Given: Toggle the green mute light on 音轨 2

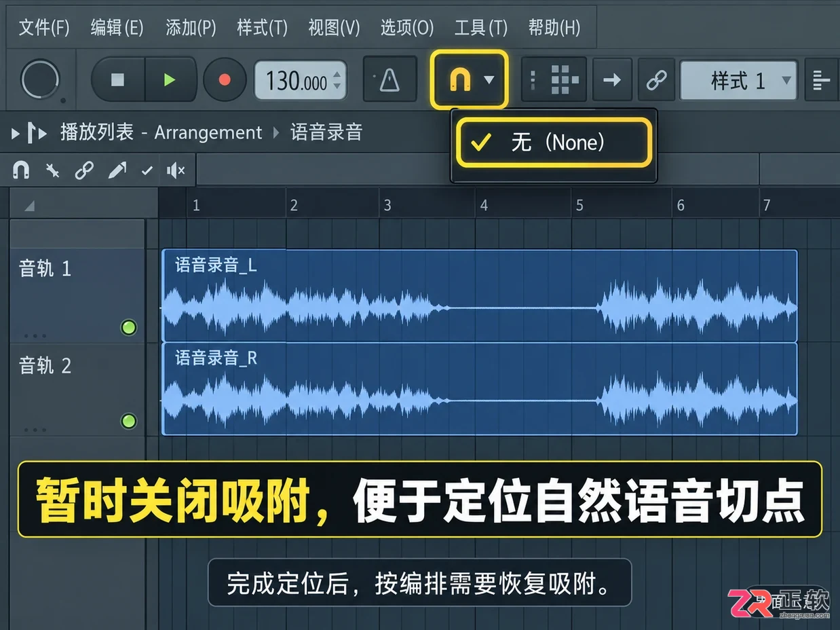Looking at the screenshot, I should pyautogui.click(x=128, y=422).
